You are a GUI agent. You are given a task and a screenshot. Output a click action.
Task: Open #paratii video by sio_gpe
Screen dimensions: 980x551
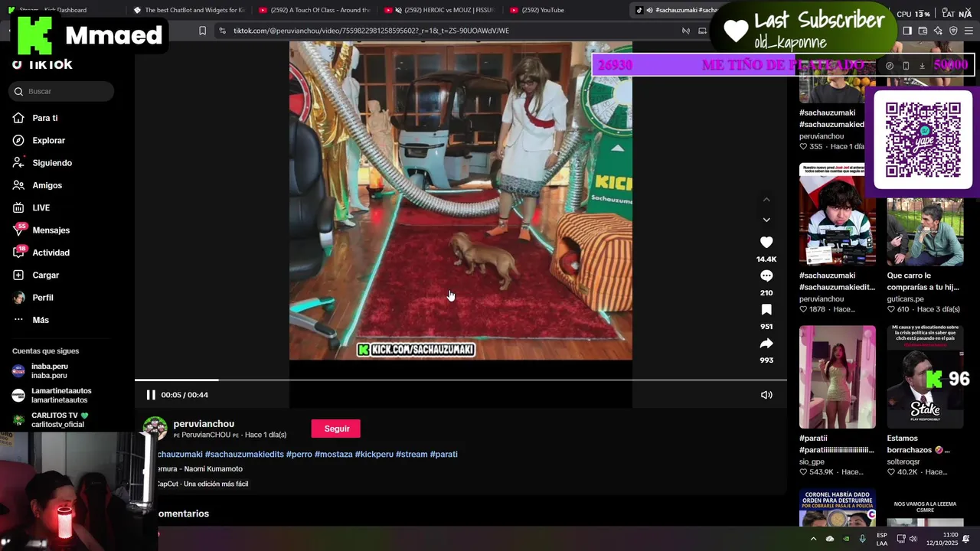click(837, 377)
